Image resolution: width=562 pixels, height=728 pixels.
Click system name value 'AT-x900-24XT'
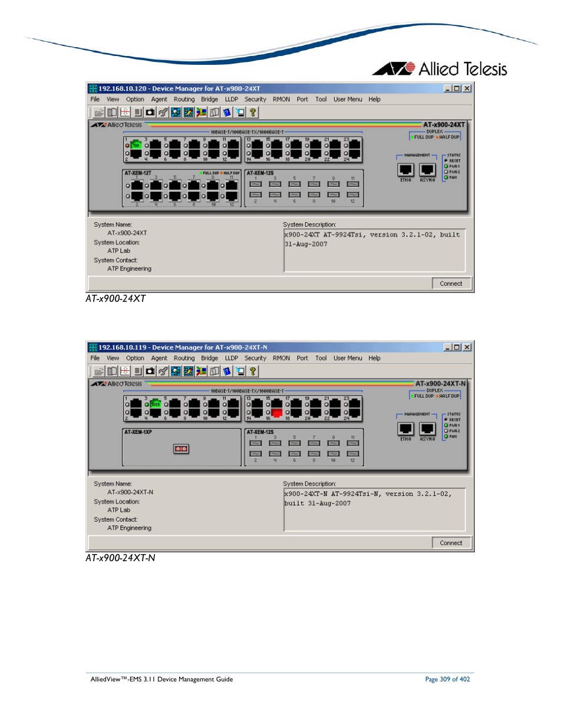[127, 233]
